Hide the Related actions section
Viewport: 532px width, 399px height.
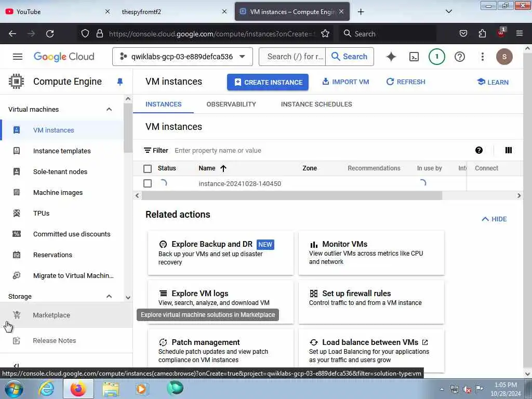pos(494,219)
